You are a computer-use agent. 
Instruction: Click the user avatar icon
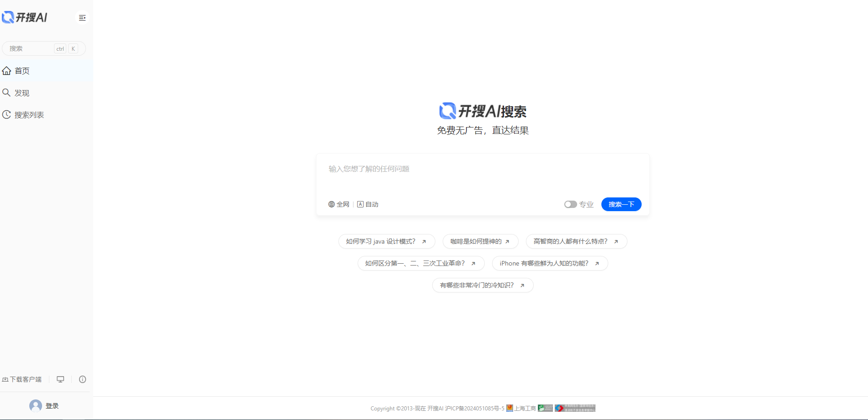pyautogui.click(x=36, y=406)
